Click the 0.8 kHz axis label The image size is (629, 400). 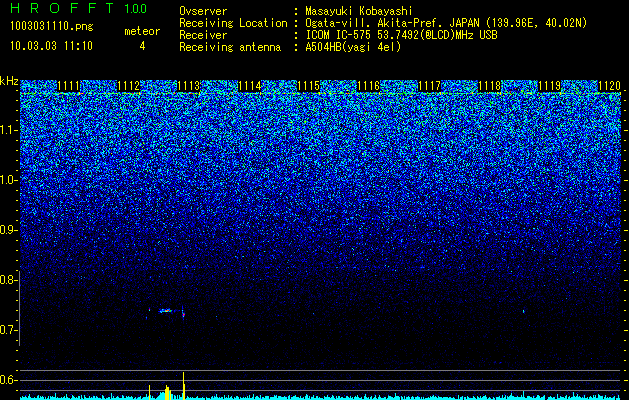click(7, 280)
